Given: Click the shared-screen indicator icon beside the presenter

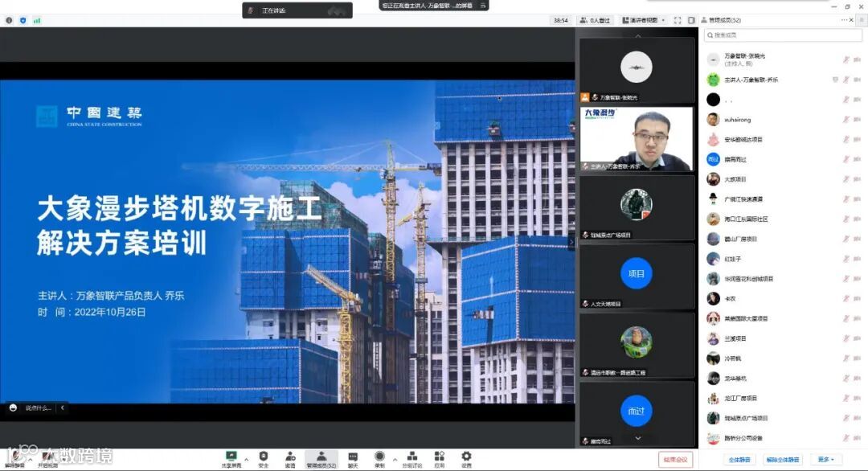Looking at the screenshot, I should coord(835,80).
